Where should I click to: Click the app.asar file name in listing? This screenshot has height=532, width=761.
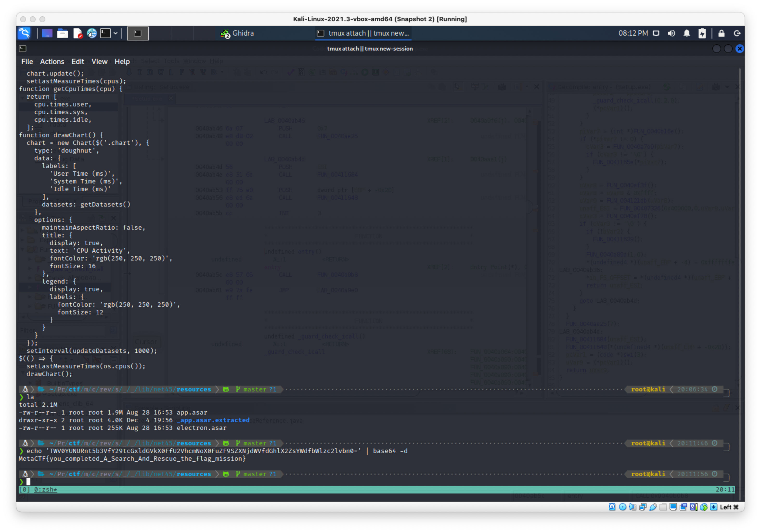click(x=192, y=412)
